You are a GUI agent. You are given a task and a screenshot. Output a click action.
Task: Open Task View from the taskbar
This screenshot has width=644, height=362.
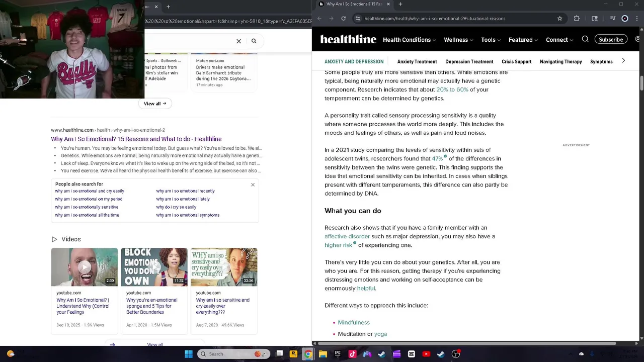pyautogui.click(x=279, y=353)
